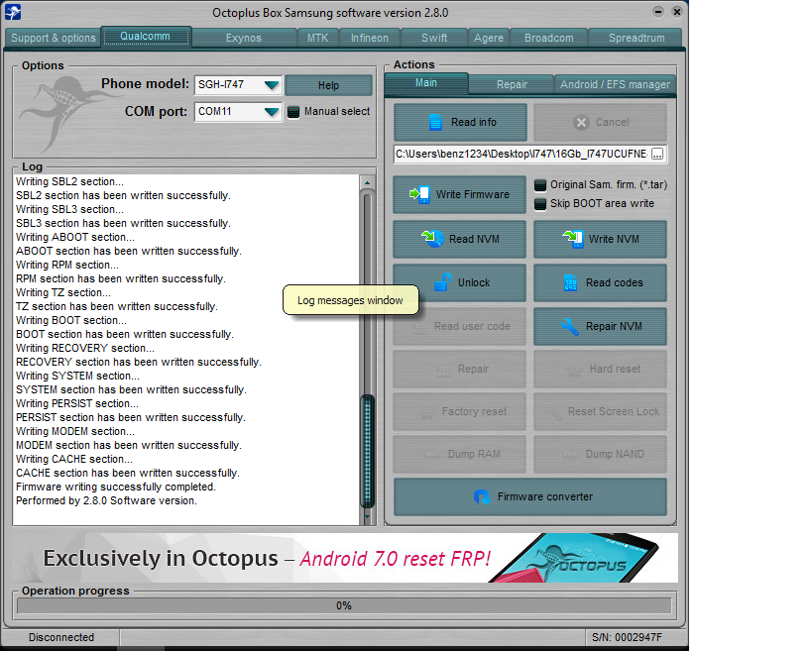This screenshot has height=651, width=812.
Task: Click the disabled Repair button under Read user code
Action: [x=459, y=369]
